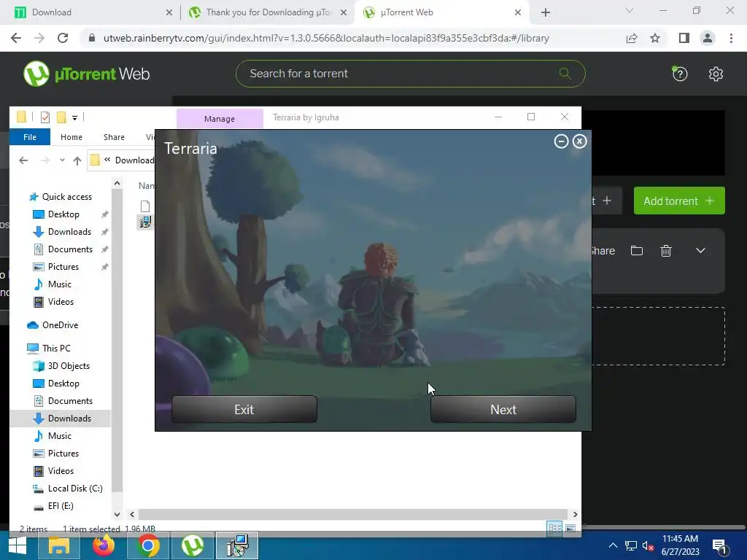Select pinned Desktop under Quick access
The height and width of the screenshot is (560, 747).
64,214
